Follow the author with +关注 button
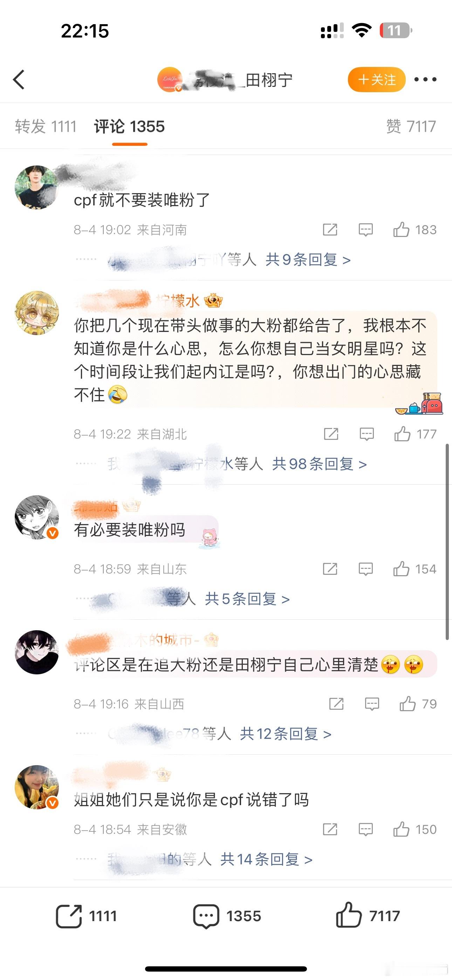 click(x=377, y=80)
